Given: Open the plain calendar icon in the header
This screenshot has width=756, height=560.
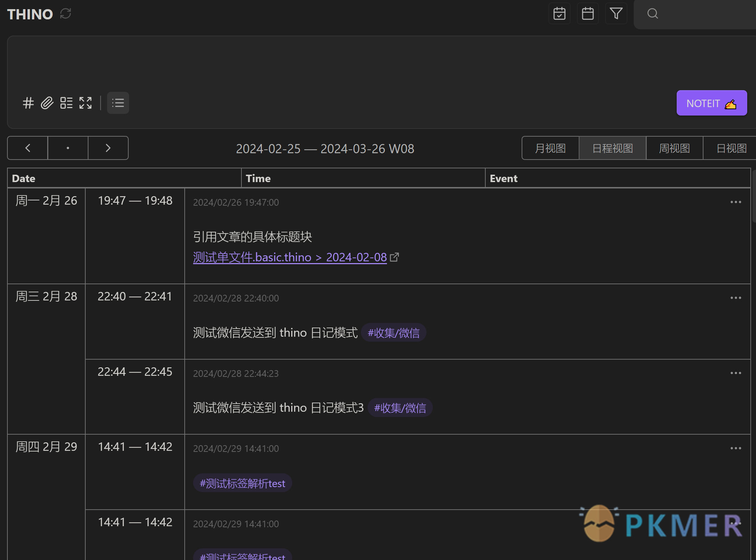Looking at the screenshot, I should [x=588, y=14].
